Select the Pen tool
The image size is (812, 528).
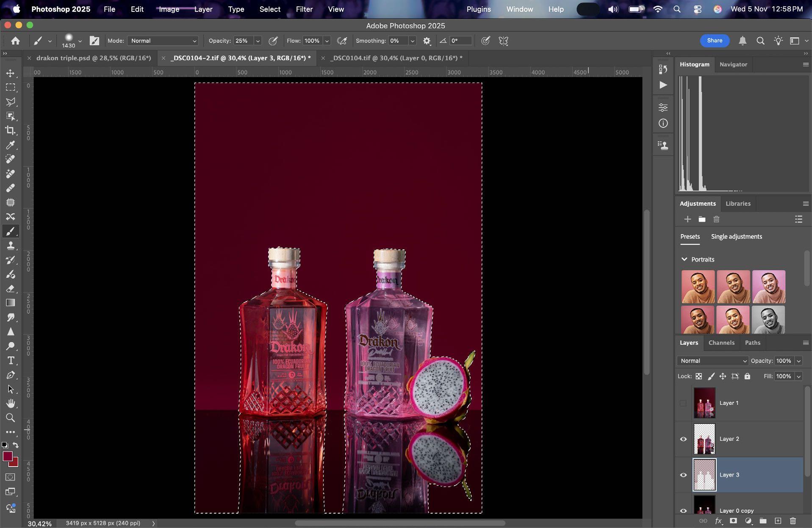(x=11, y=375)
